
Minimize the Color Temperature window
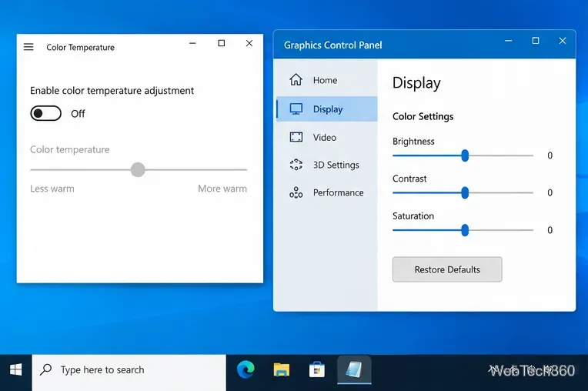click(192, 43)
